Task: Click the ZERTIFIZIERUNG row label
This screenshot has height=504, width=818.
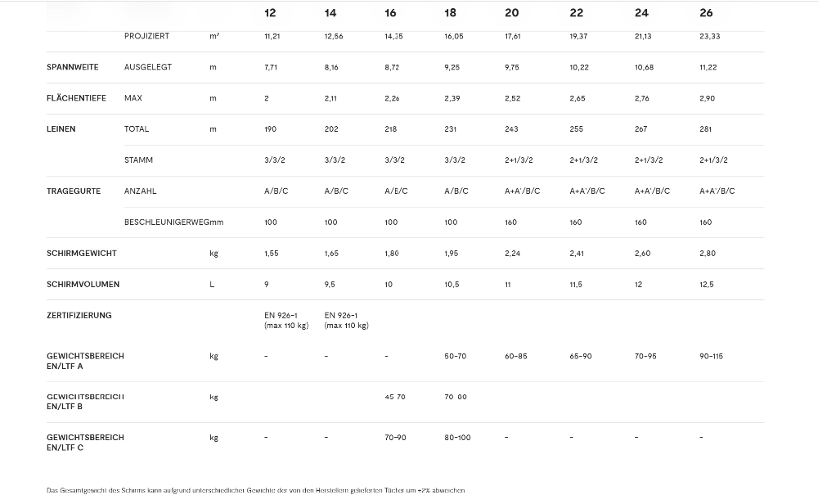Action: tap(79, 315)
